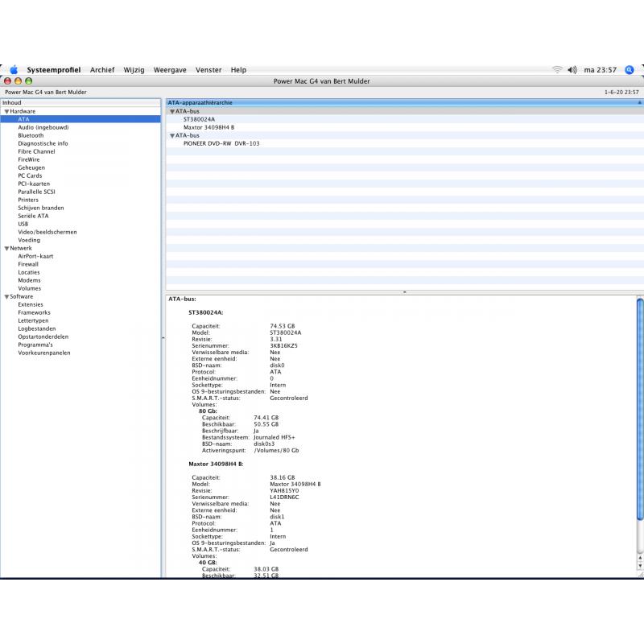Open the Weergave menu
This screenshot has height=644, width=644.
pyautogui.click(x=170, y=70)
